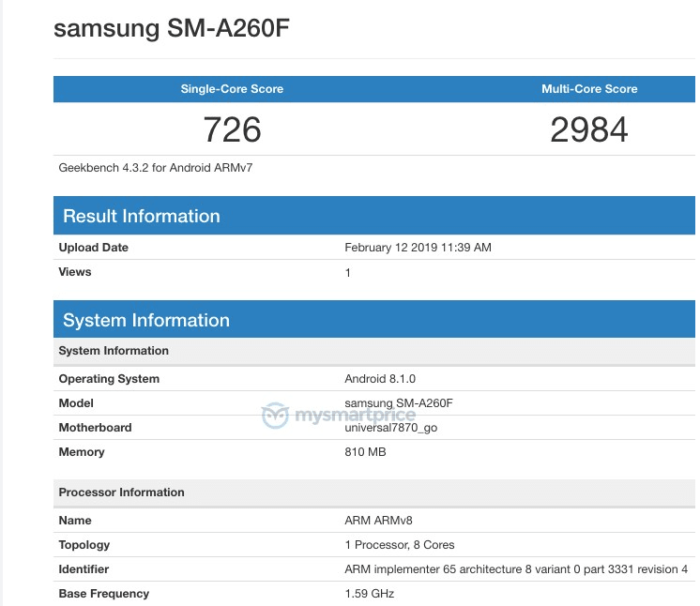
Task: Select the 'ARM ARMv8' processor name
Action: pos(378,521)
